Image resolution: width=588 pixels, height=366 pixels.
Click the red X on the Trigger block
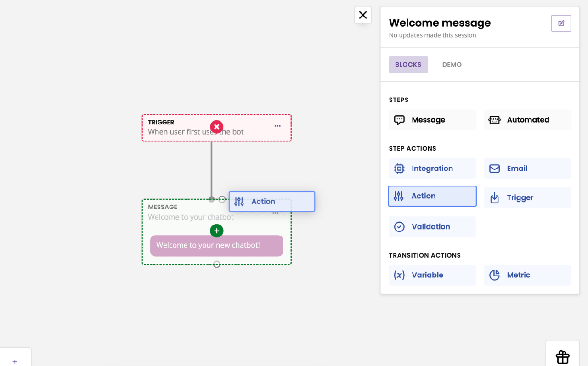[x=216, y=127]
